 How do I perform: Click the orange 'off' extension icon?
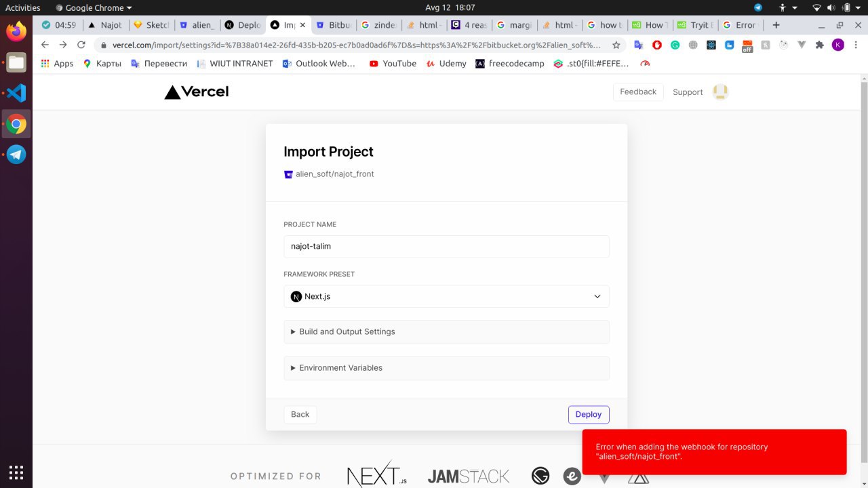pyautogui.click(x=747, y=45)
